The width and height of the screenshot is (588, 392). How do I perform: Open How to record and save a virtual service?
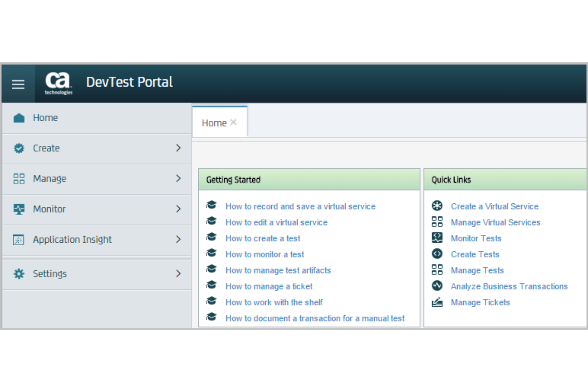coord(300,207)
